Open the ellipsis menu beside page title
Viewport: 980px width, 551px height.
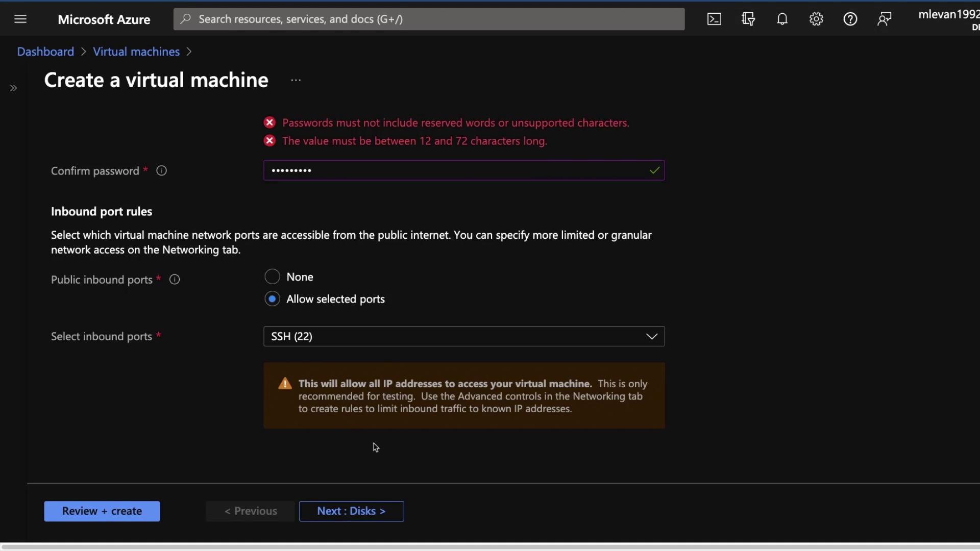tap(296, 80)
